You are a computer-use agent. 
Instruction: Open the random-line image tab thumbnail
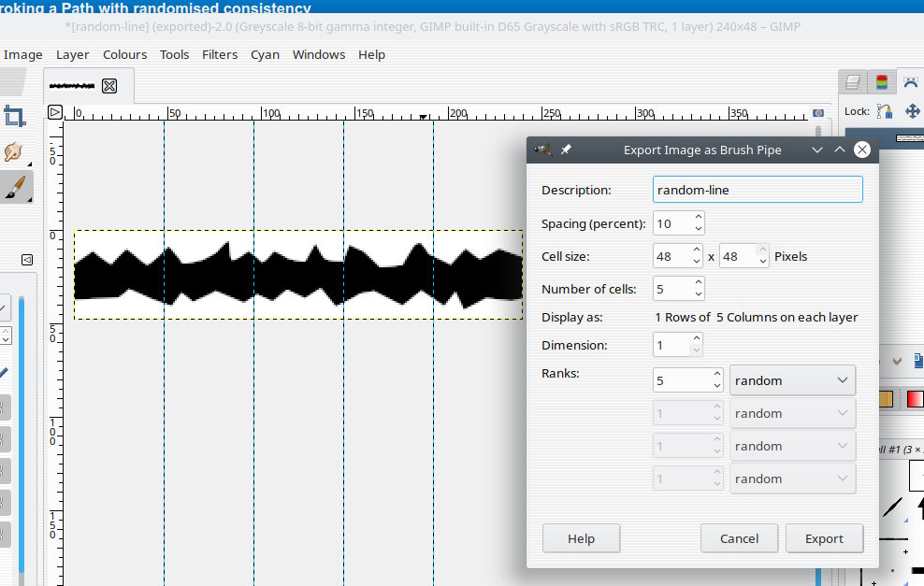click(72, 86)
